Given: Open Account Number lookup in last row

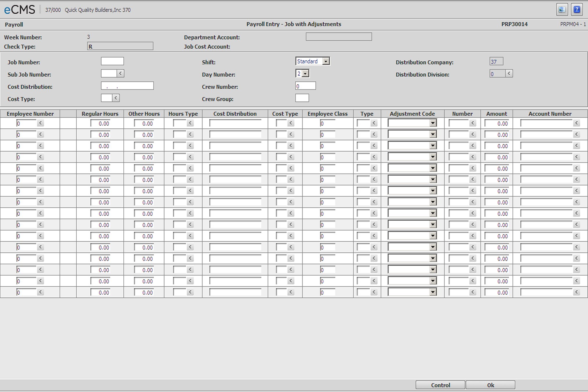Looking at the screenshot, I should point(577,292).
